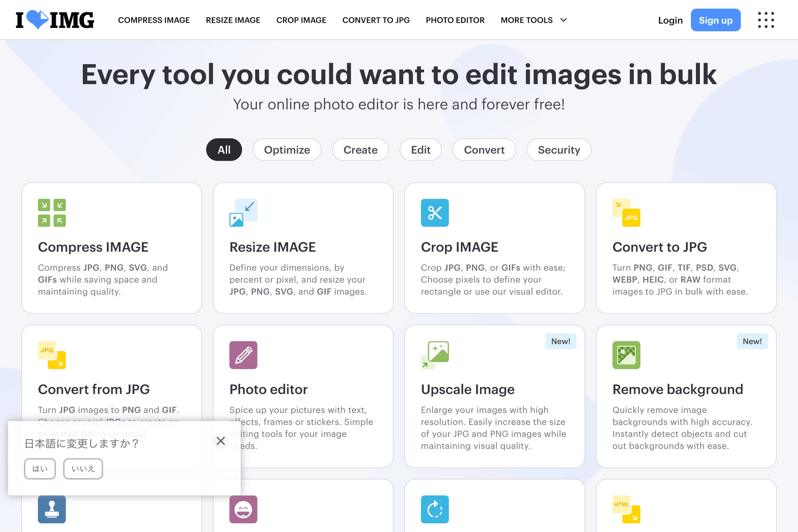Expand the MORE TOOLS dropdown
798x532 pixels.
coord(534,20)
